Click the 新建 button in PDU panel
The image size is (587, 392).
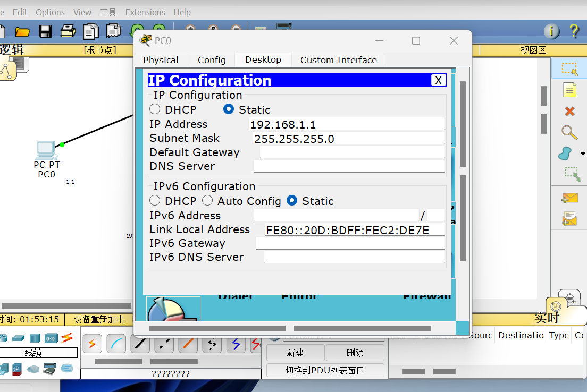(x=296, y=353)
